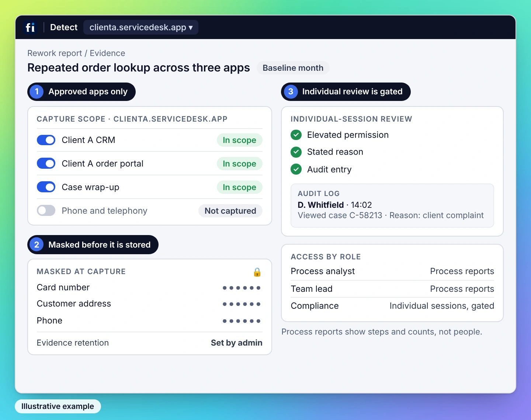Click the In scope badge for Client A CRM

[x=239, y=140]
